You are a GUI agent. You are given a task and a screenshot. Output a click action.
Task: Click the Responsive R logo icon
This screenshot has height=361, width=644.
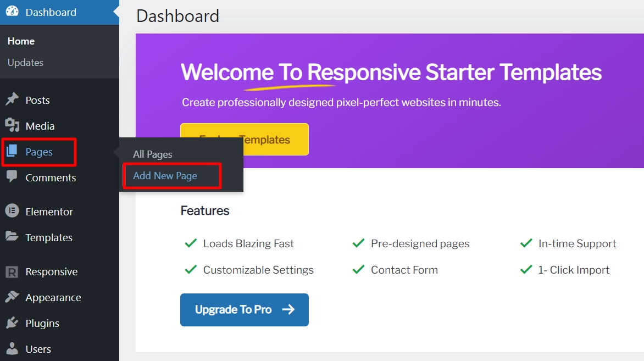pos(12,271)
